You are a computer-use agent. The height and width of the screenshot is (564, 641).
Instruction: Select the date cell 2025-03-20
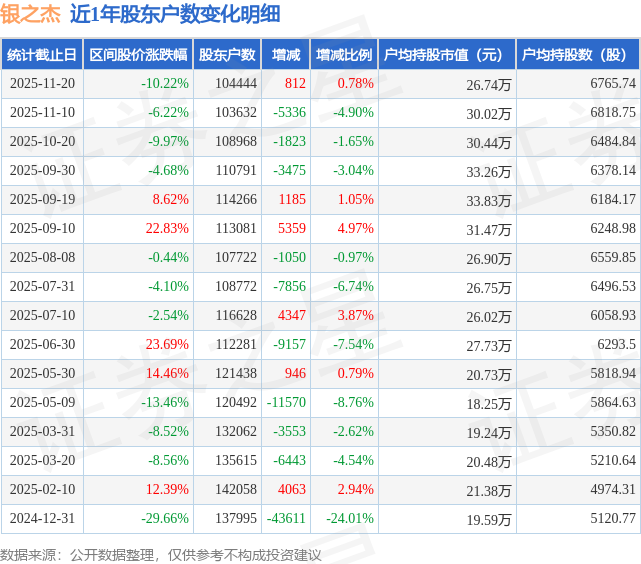43,461
